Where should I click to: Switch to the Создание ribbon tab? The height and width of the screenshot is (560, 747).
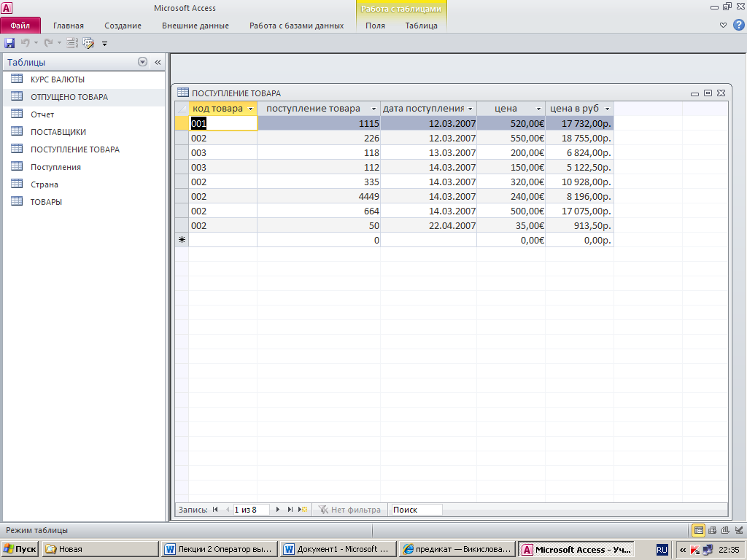[123, 26]
